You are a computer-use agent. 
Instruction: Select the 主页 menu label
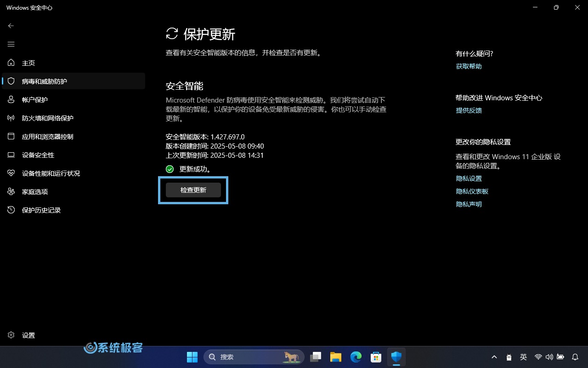(x=28, y=63)
